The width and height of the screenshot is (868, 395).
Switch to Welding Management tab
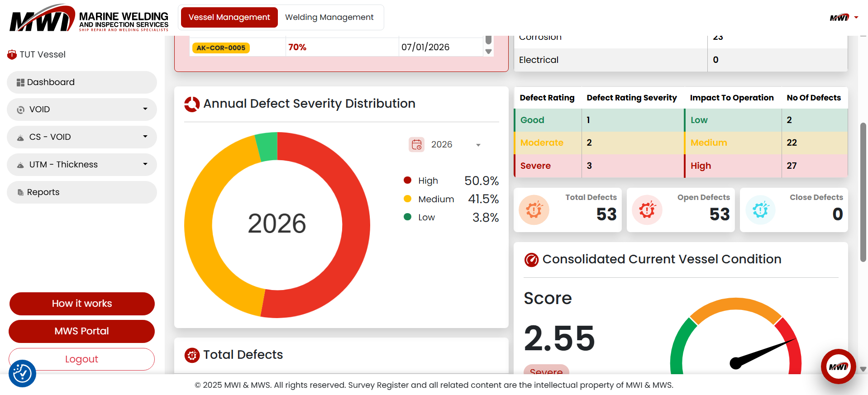[x=329, y=17]
